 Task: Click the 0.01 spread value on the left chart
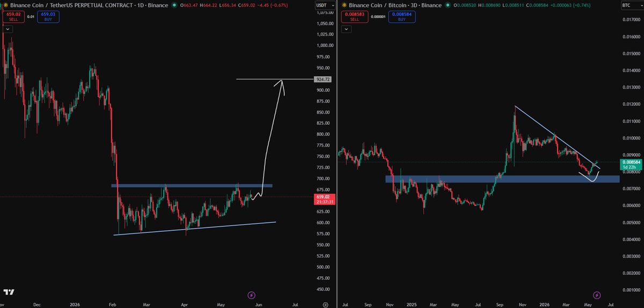30,16
